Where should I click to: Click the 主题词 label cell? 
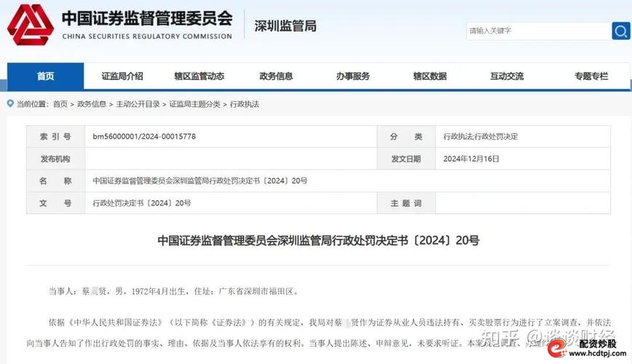pyautogui.click(x=406, y=203)
